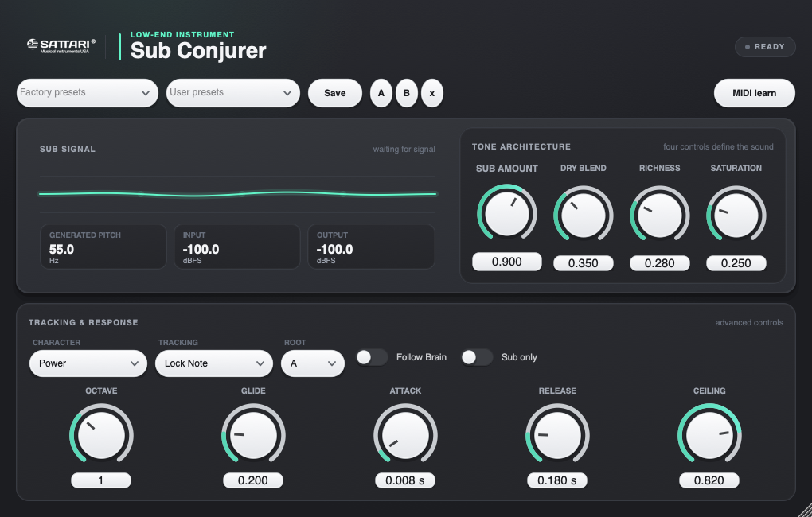Enable the Sub only switch
812x517 pixels.
pyautogui.click(x=476, y=357)
